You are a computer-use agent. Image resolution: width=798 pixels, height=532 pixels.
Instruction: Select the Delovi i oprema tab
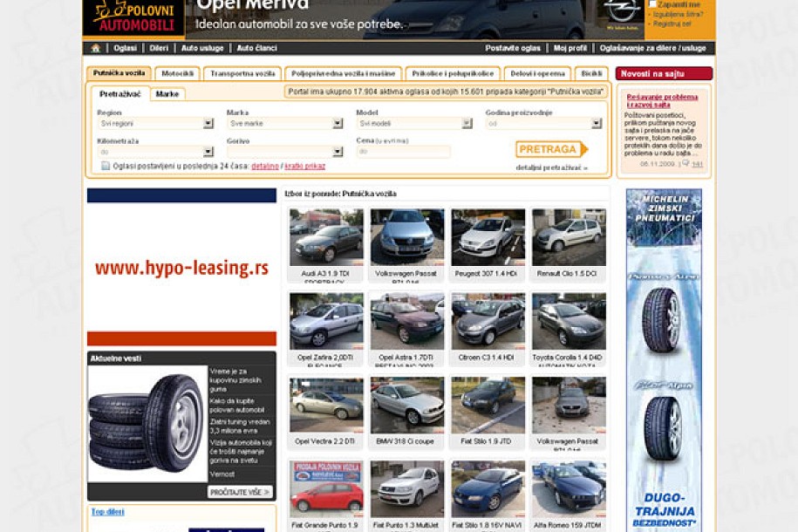[x=538, y=74]
